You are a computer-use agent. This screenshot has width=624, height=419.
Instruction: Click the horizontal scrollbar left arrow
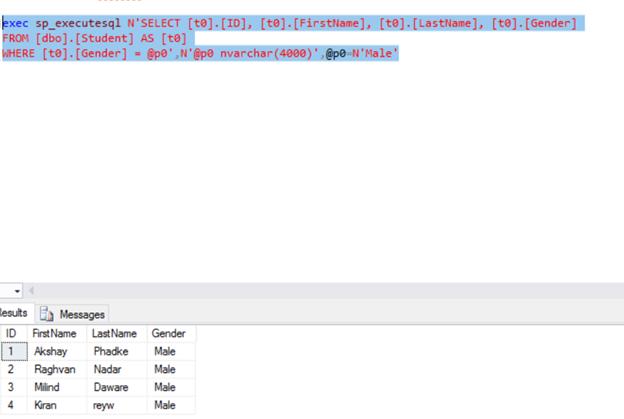(31, 291)
